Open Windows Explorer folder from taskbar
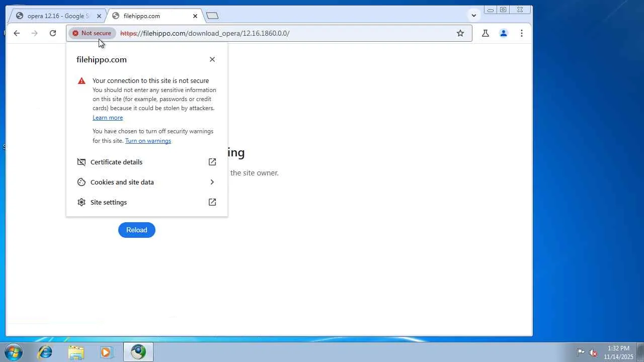 [76, 352]
